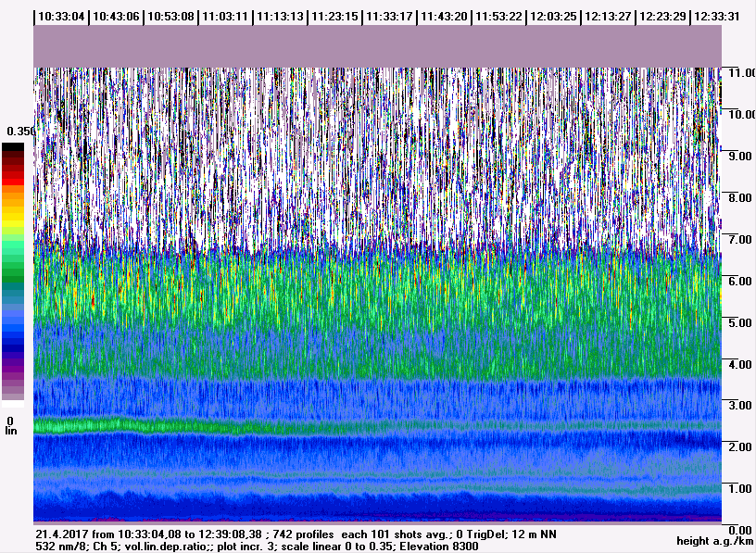Click the 11:43:20 time label

(x=444, y=17)
